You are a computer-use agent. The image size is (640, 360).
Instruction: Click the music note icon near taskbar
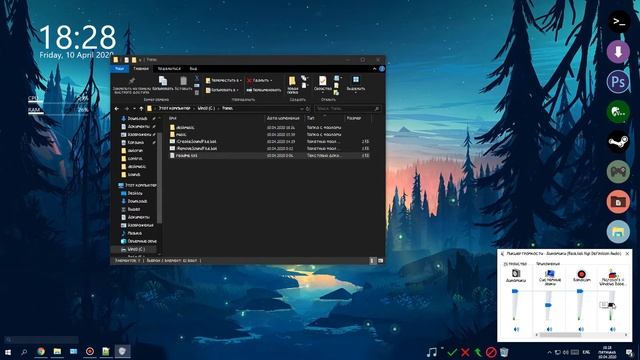[x=432, y=352]
